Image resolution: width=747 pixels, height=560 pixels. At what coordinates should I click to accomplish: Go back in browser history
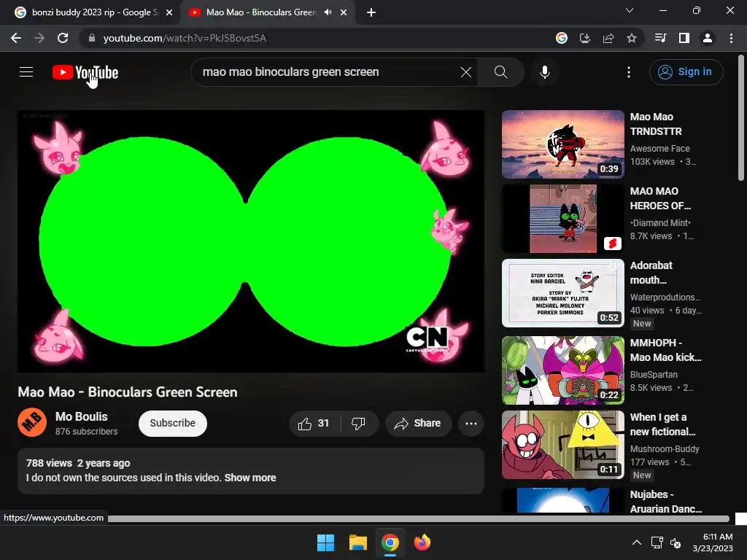coord(16,38)
